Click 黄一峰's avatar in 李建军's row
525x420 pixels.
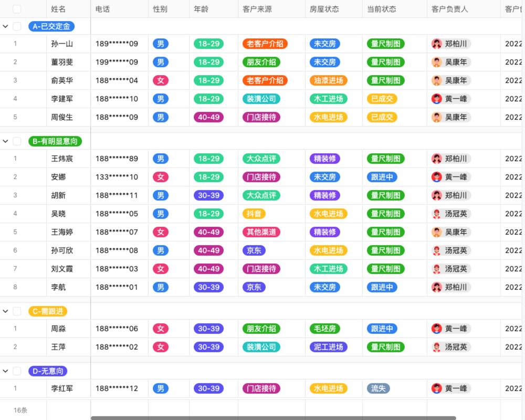coord(437,99)
